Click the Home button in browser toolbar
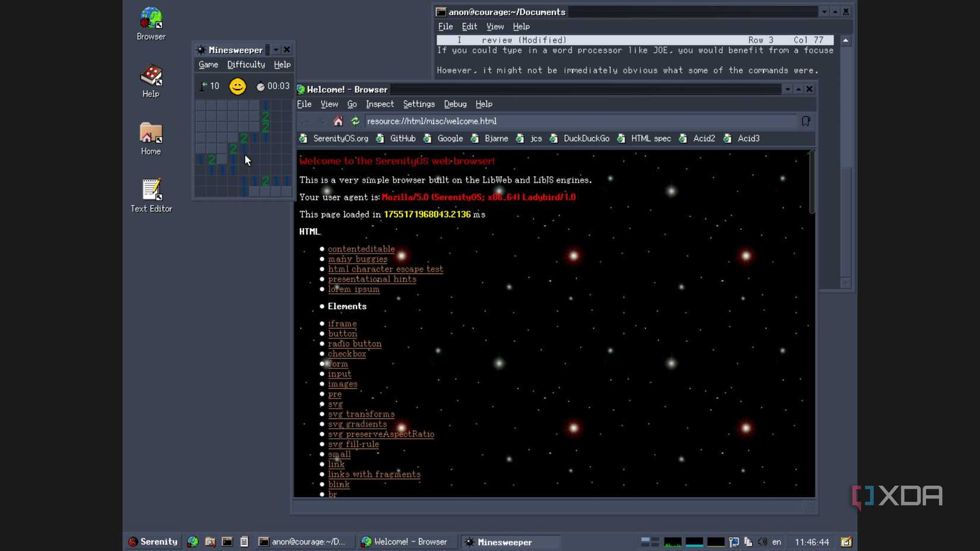The width and height of the screenshot is (980, 551). point(338,121)
